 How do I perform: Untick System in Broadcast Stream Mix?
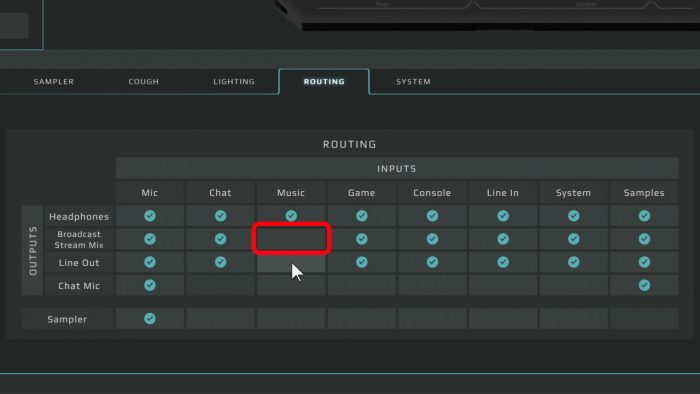pos(574,239)
